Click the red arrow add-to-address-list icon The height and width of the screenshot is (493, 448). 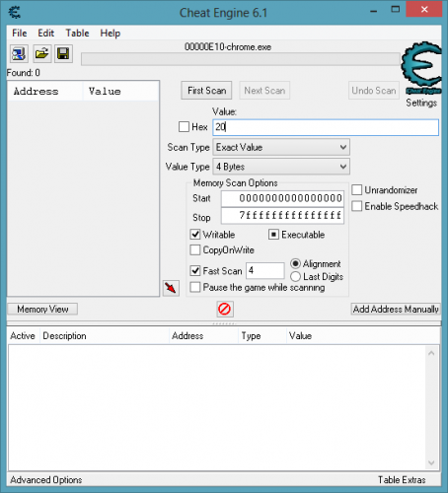[x=171, y=288]
